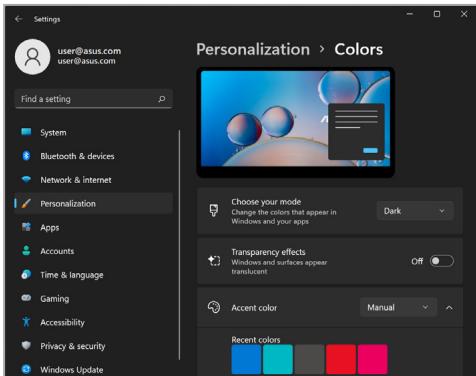
Task: Click the Personalization paintbrush icon
Action: [x=26, y=203]
